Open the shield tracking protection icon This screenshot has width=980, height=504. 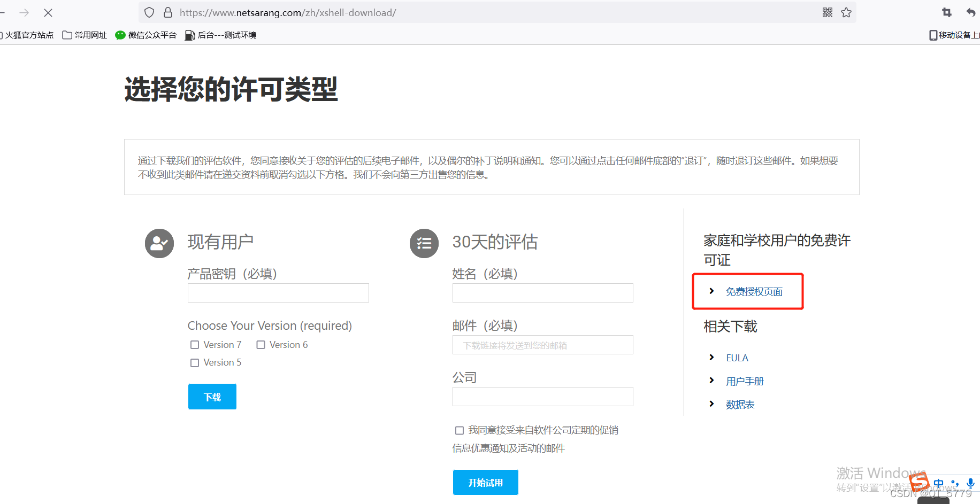(149, 12)
